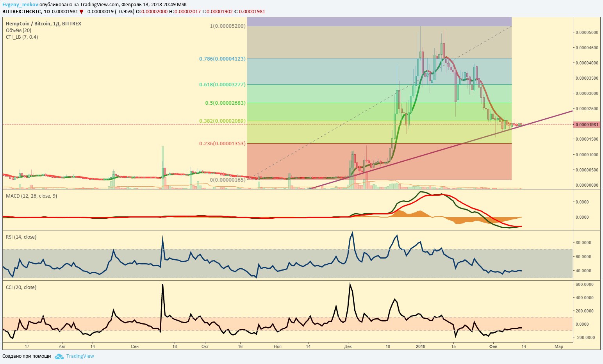The width and height of the screenshot is (603, 364).
Task: Click the CCI -200.0000 axis label
Action: coord(585,337)
